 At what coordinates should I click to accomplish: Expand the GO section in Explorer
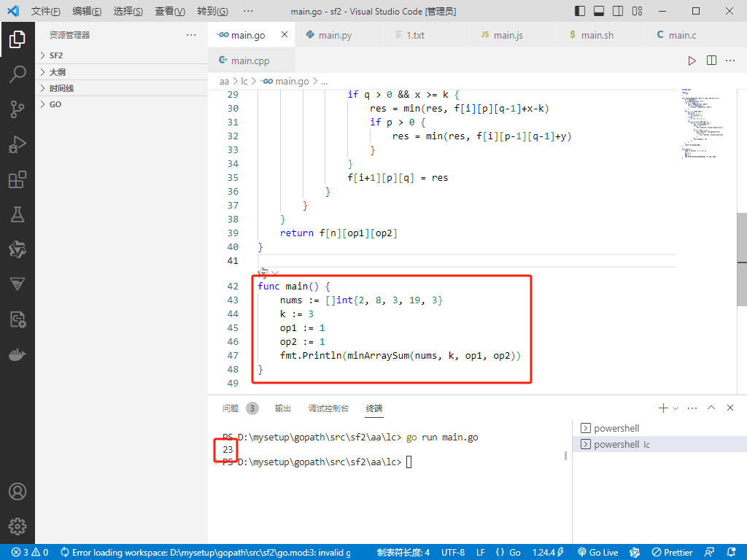121,104
